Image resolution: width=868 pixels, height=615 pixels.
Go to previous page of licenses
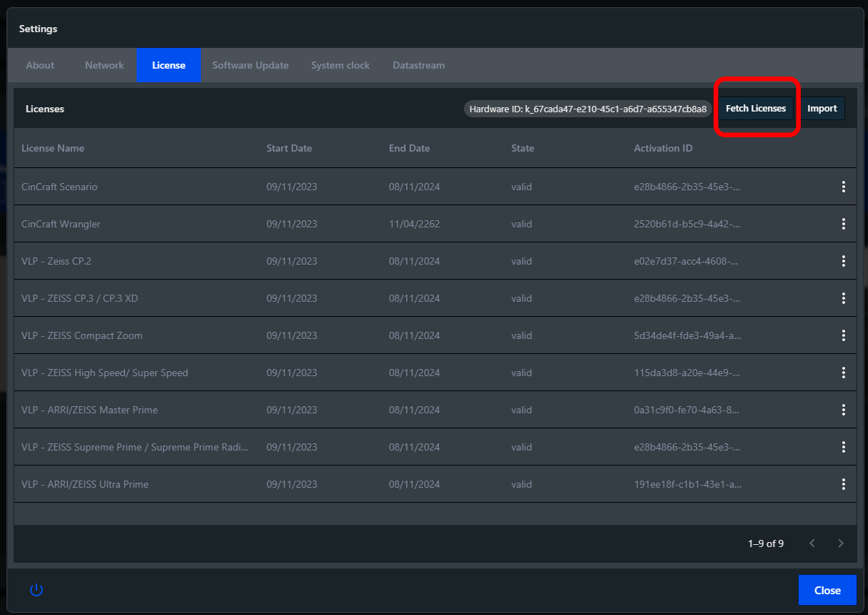(812, 543)
